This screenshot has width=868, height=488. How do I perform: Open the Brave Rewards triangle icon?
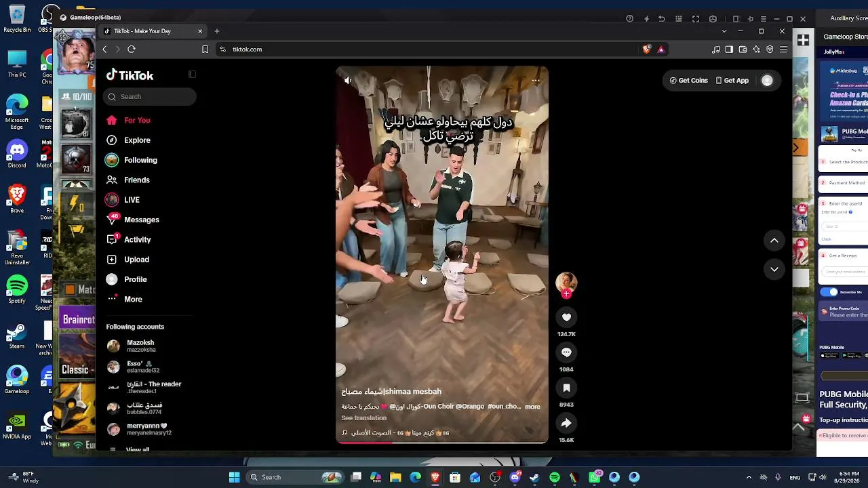click(661, 49)
